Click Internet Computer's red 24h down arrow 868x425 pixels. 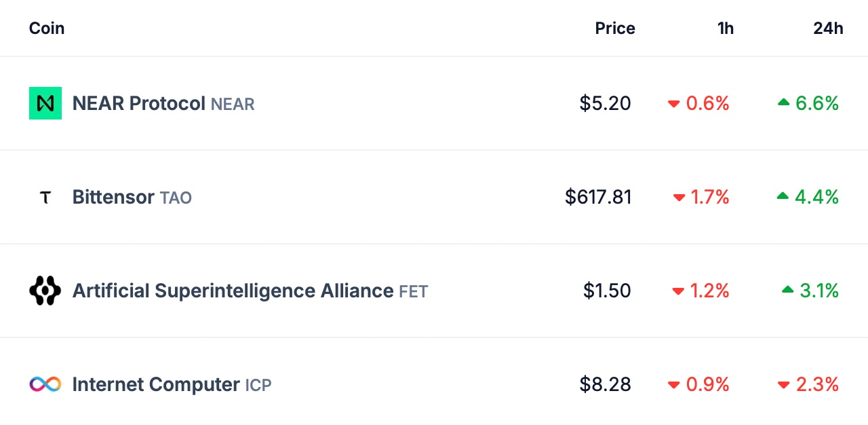pos(784,385)
